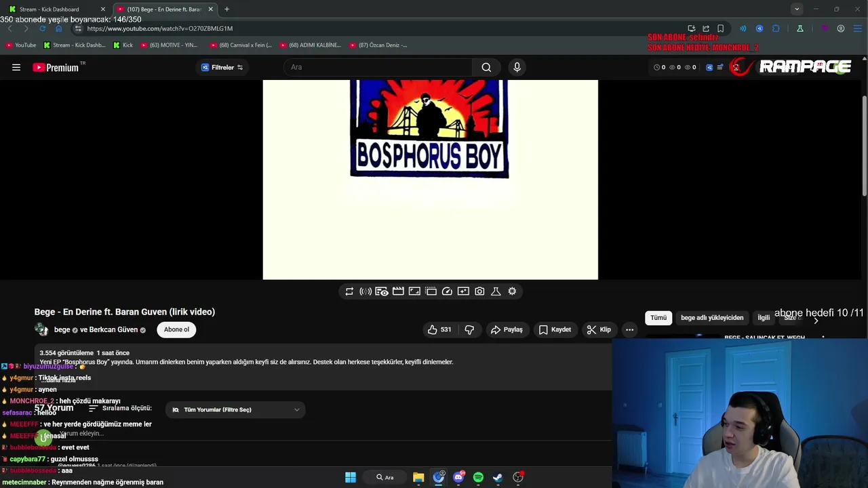
Task: Click the audio boost waves icon
Action: click(x=366, y=291)
